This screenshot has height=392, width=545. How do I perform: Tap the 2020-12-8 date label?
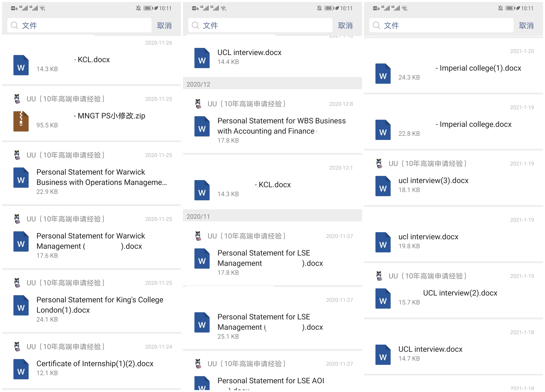(x=341, y=104)
